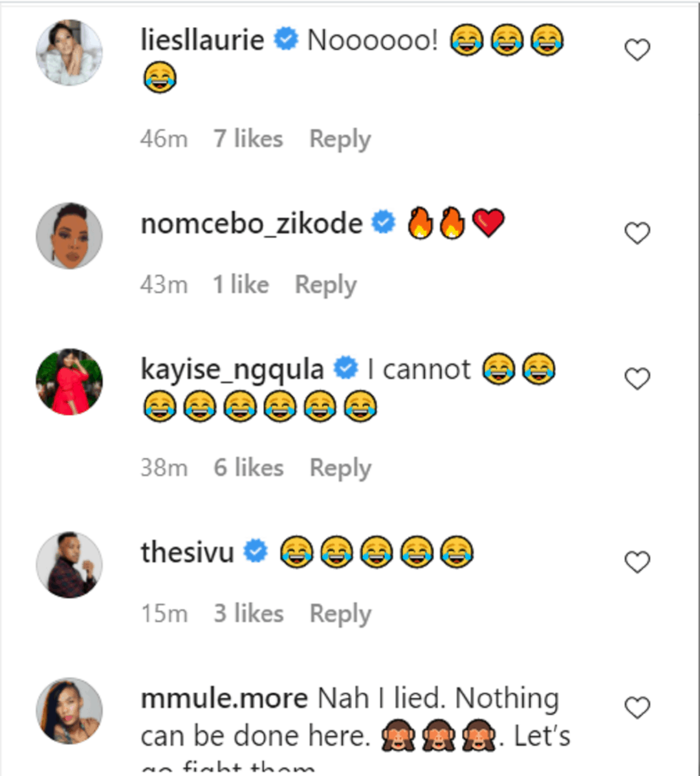
Task: Go to the nomcebo_zikode username link
Action: [251, 224]
